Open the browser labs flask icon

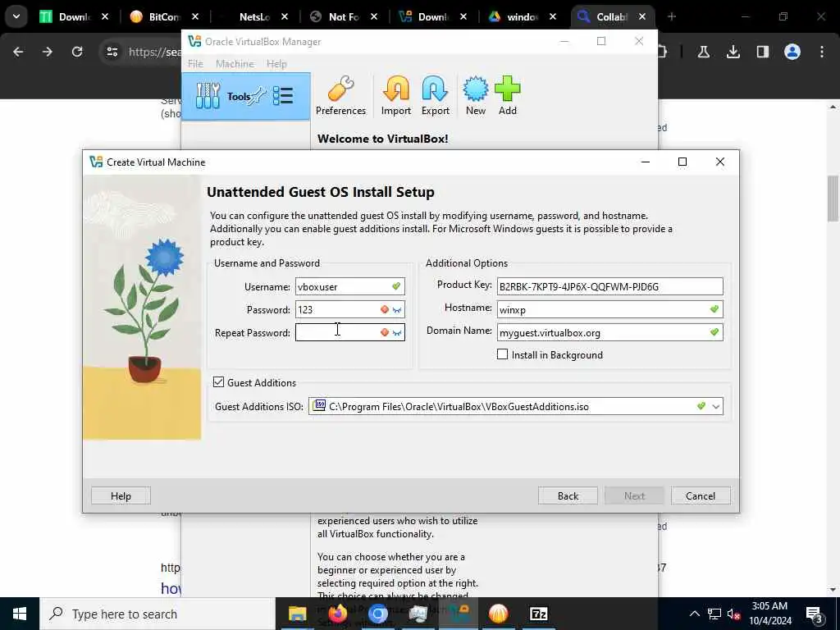[703, 52]
